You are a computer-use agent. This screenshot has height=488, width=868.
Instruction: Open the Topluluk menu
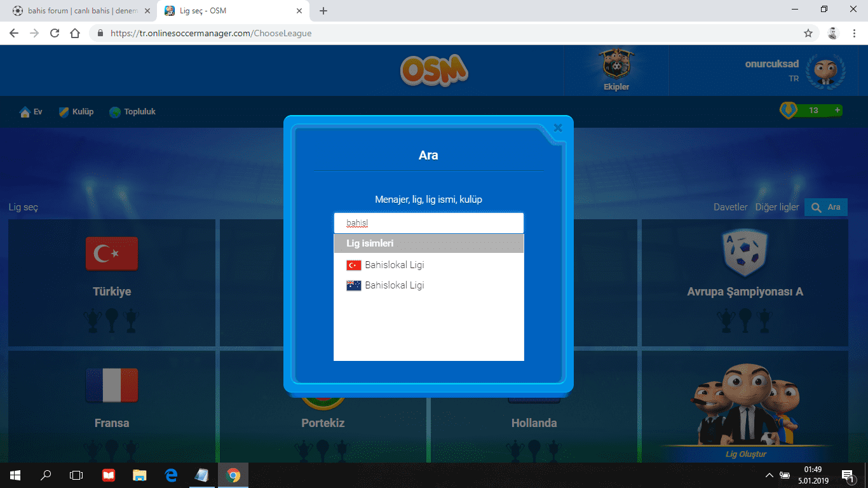click(x=132, y=112)
